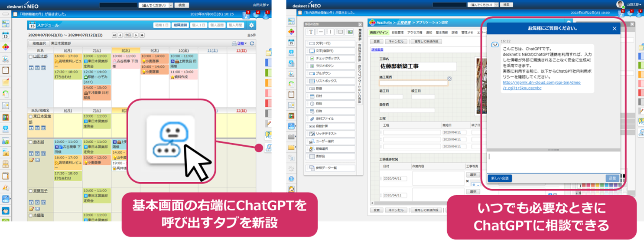Open 詳細画面 link under 変更 button

click(x=377, y=49)
